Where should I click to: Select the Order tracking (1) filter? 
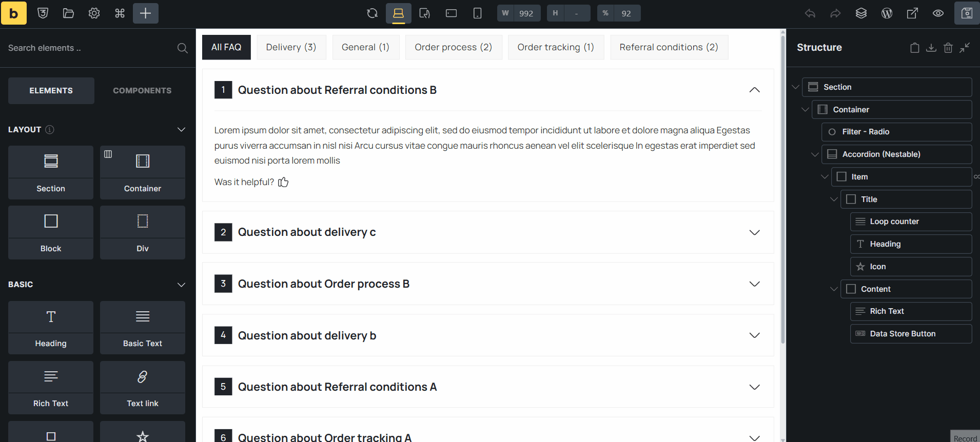point(556,47)
